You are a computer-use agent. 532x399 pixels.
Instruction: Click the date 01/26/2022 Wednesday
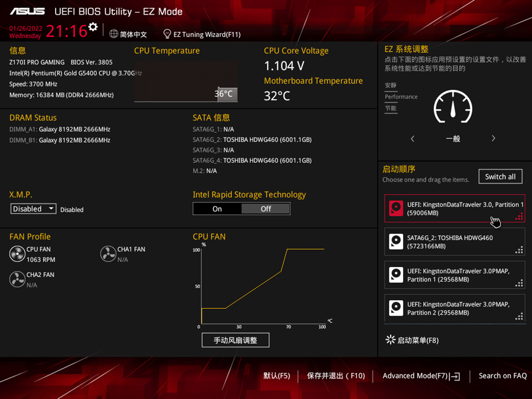point(26,32)
